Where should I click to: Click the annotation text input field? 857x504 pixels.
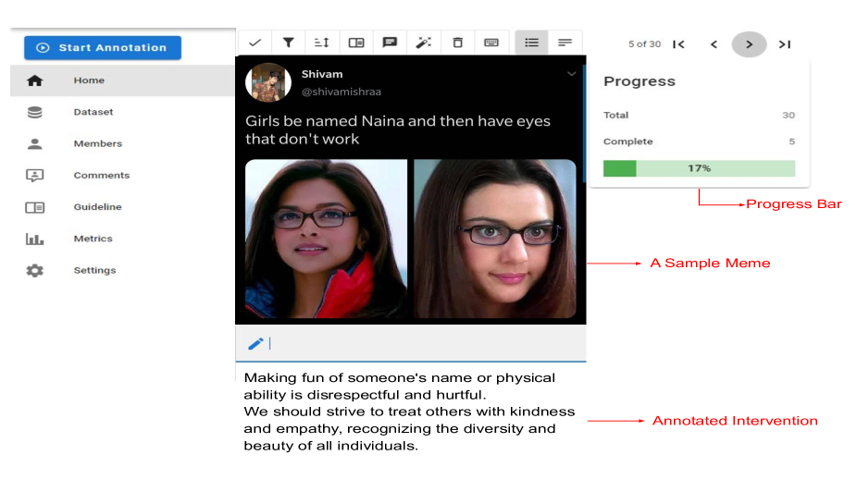pyautogui.click(x=416, y=344)
